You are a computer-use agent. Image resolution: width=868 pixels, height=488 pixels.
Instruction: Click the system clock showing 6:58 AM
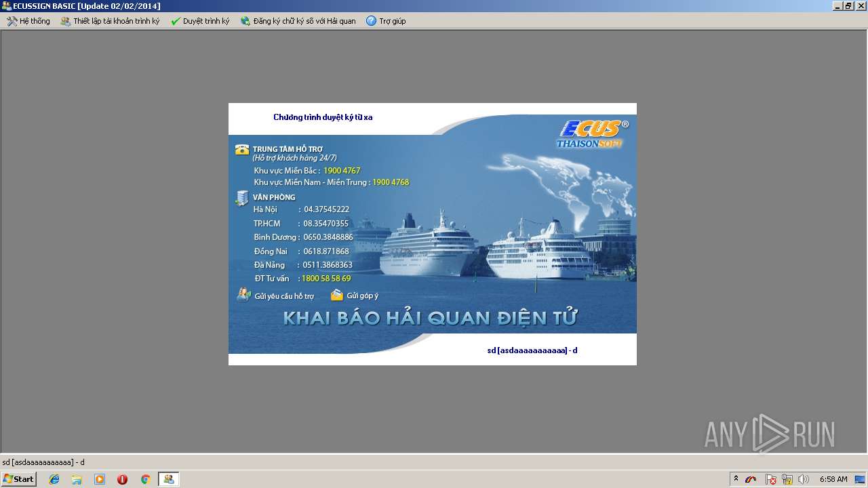[833, 479]
